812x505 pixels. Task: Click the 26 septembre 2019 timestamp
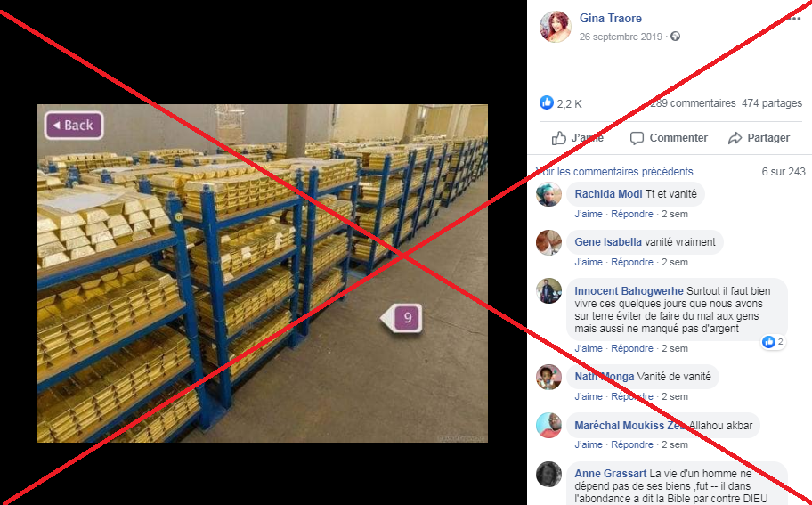(621, 37)
